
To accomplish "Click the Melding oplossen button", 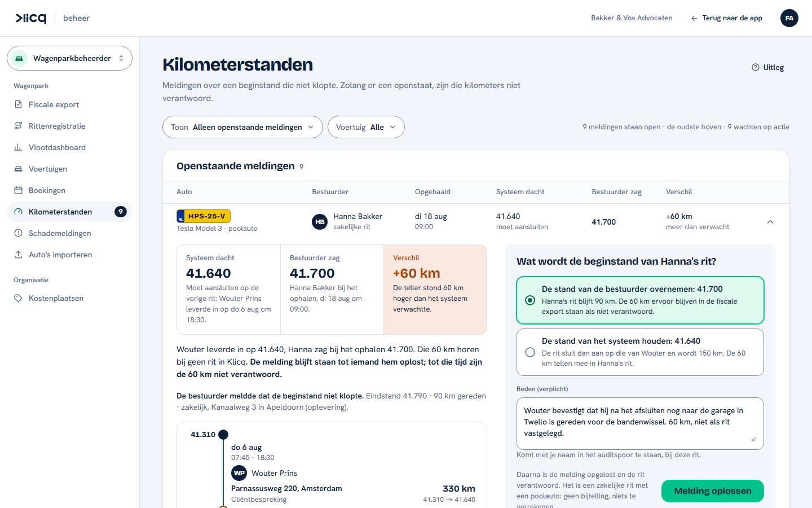I will pyautogui.click(x=713, y=491).
